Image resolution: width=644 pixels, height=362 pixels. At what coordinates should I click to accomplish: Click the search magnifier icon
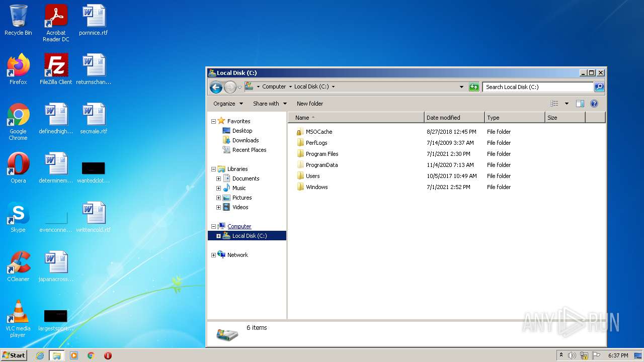click(599, 87)
